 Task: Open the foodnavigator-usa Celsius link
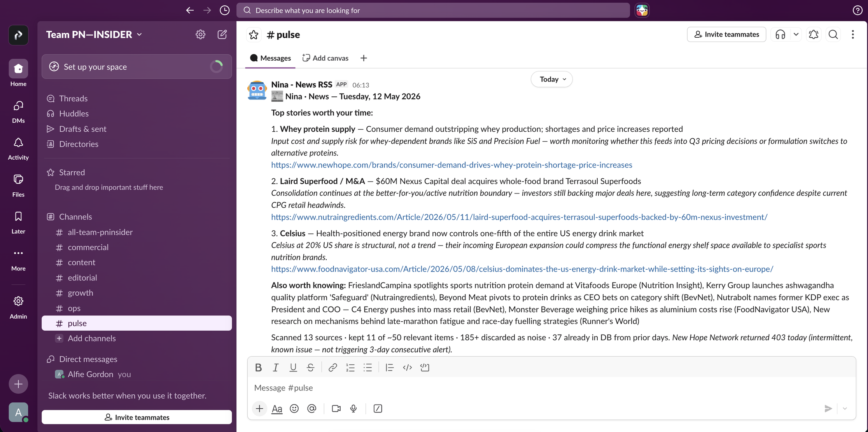click(x=522, y=269)
